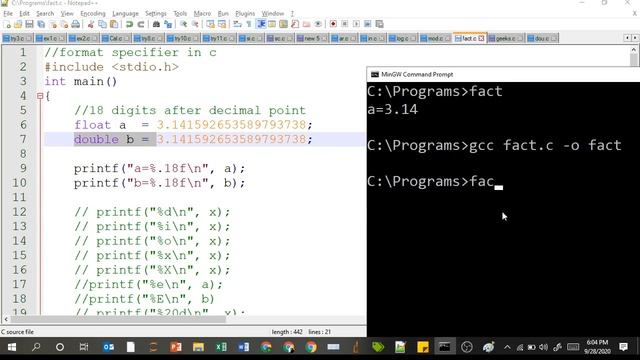Screen dimensions: 640x360
Task: Open the Edit menu
Action: 24,13
